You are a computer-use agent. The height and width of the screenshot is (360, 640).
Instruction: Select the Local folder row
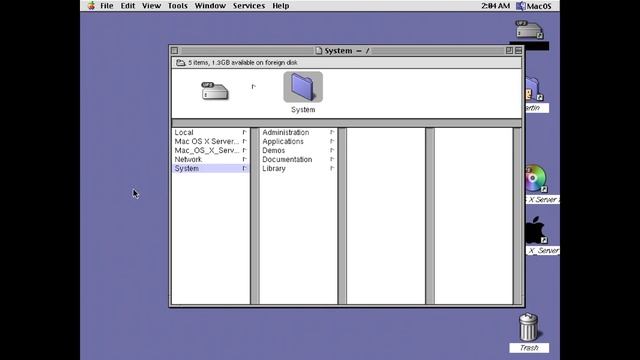pos(211,132)
